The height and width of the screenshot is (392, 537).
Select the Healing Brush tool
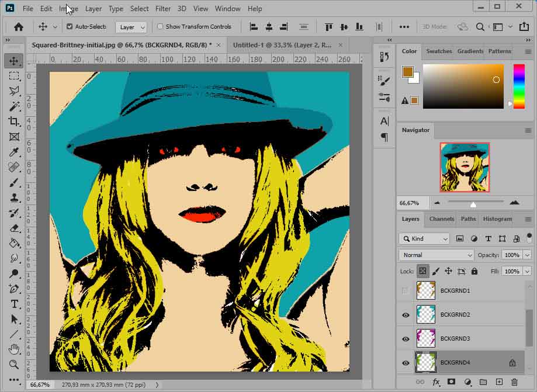(14, 168)
